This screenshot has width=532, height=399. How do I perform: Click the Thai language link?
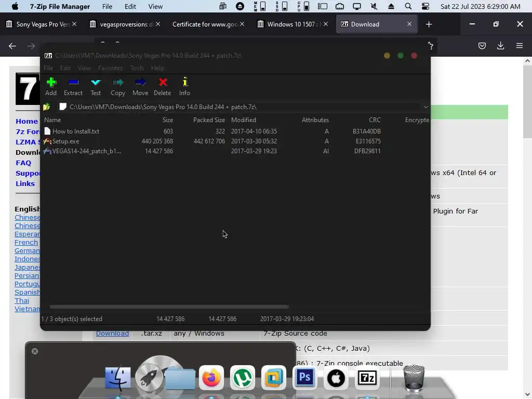point(22,301)
